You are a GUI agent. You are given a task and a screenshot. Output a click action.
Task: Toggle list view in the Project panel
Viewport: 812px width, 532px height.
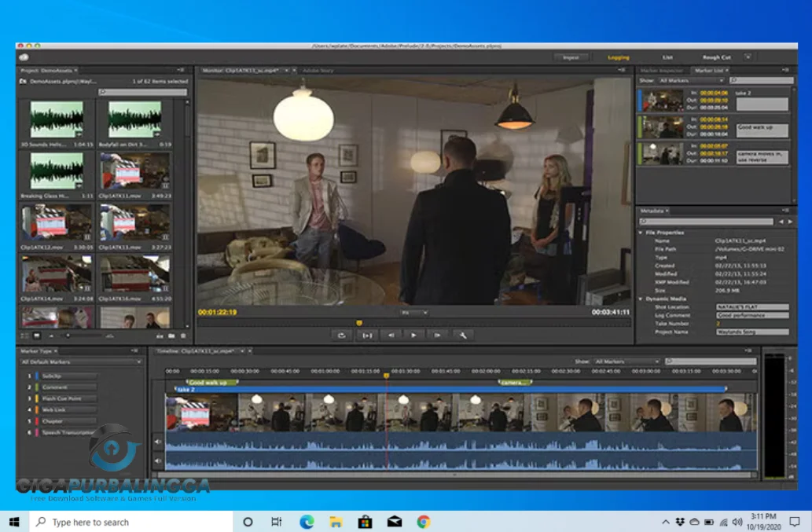pos(24,335)
